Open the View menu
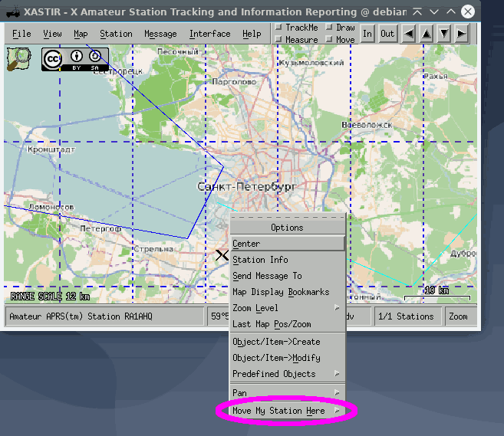The height and width of the screenshot is (436, 504). 52,34
